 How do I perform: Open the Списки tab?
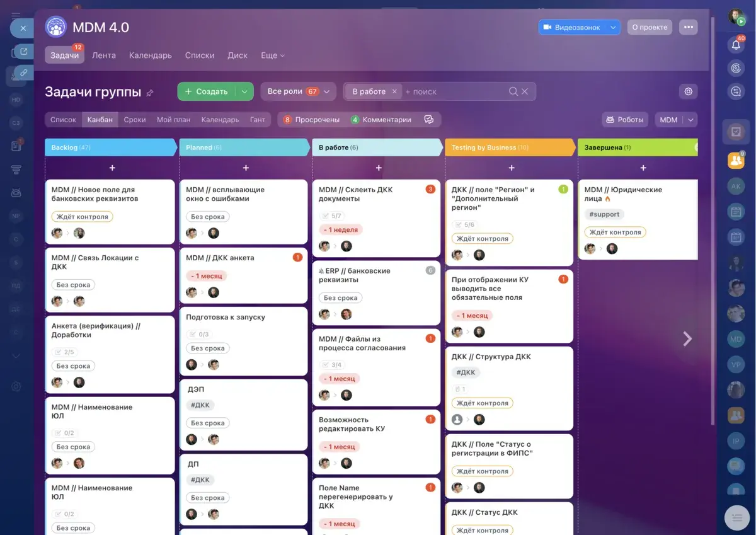(200, 55)
